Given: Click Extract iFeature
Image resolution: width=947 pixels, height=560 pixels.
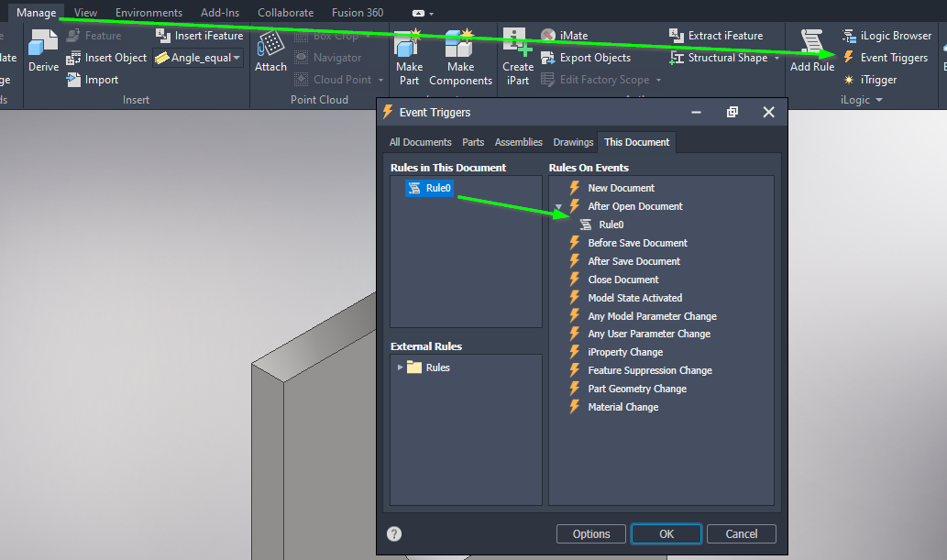Looking at the screenshot, I should [725, 35].
